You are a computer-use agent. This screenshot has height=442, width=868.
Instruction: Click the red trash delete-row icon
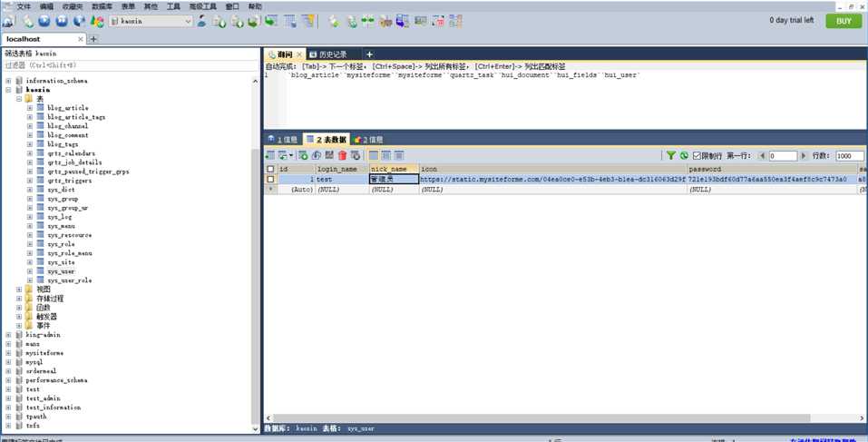point(342,155)
